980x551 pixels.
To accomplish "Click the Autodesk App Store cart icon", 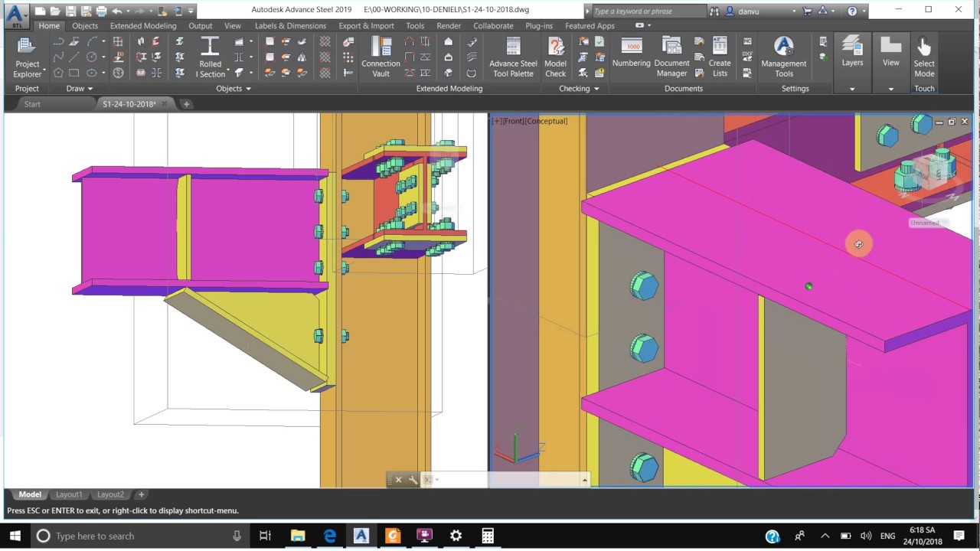I will click(806, 11).
